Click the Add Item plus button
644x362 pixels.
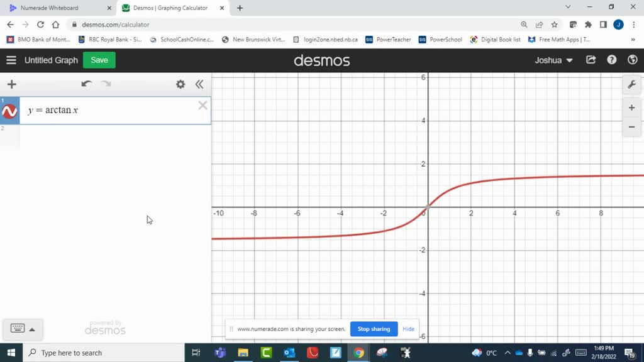tap(11, 84)
